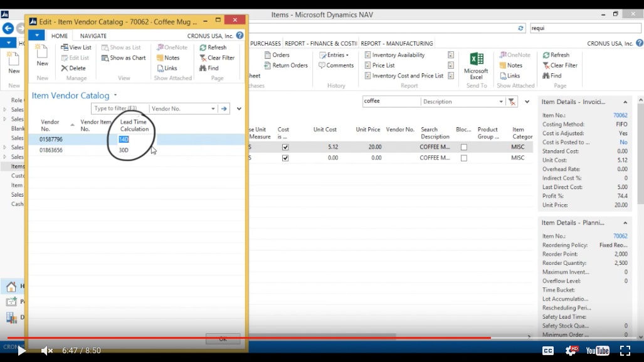The height and width of the screenshot is (362, 644).
Task: Refresh the Items window address bar
Action: tap(520, 28)
